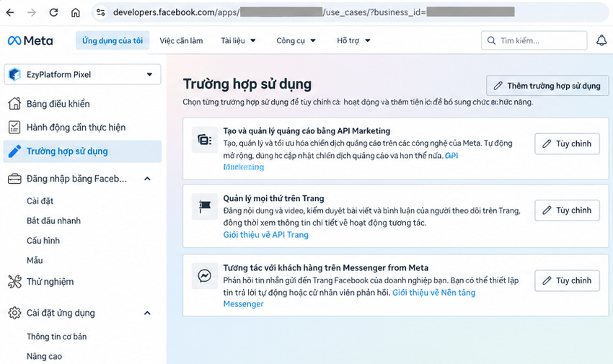Open notifications bell icon

pyautogui.click(x=601, y=40)
